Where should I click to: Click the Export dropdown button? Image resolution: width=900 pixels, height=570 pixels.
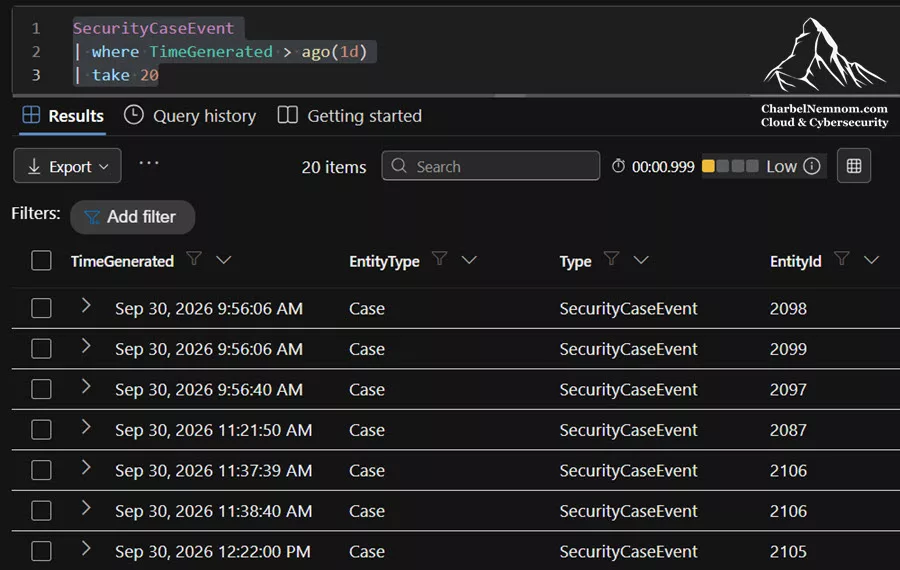[67, 166]
